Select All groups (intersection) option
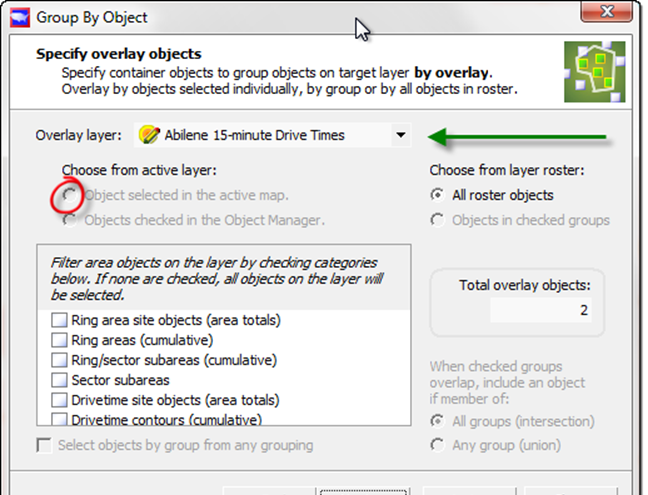Viewport: 648px width, 495px height. click(x=438, y=422)
